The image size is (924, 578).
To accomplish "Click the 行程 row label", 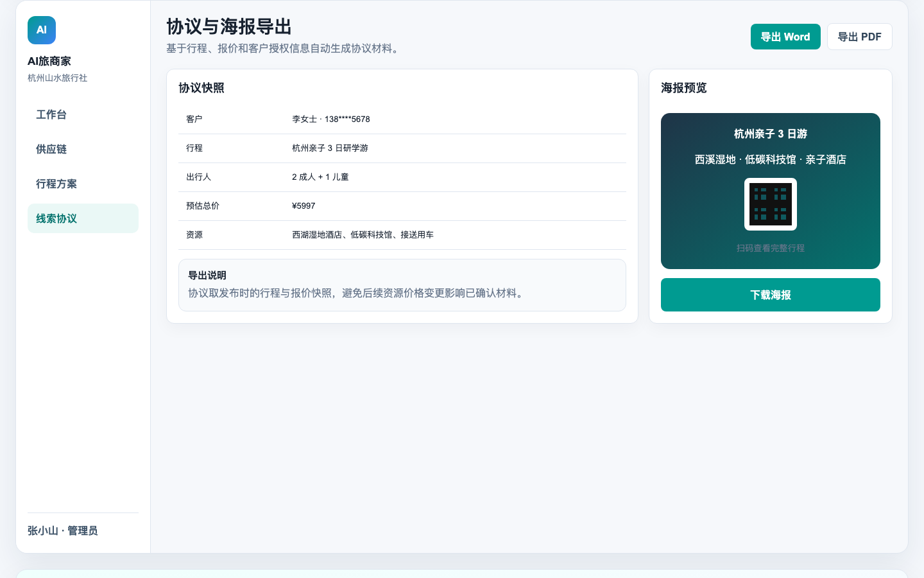I will 194,148.
